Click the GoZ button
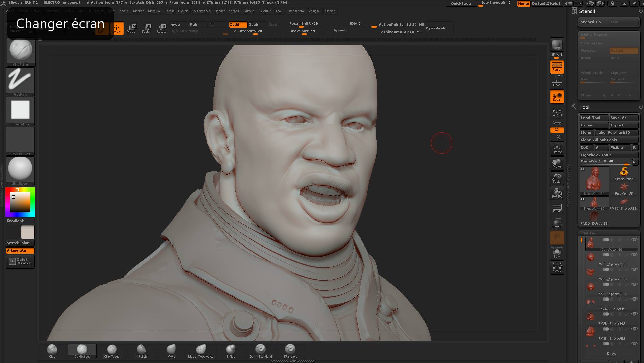644x363 pixels. click(x=586, y=148)
